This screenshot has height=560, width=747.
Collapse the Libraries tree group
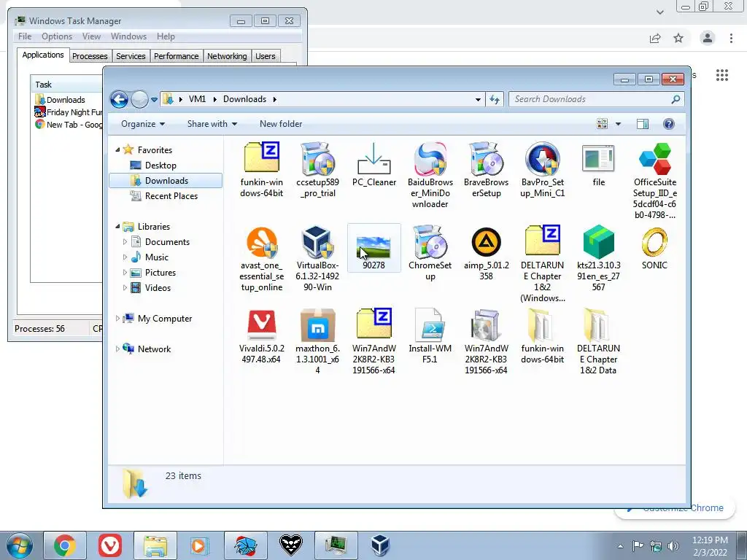pyautogui.click(x=117, y=227)
